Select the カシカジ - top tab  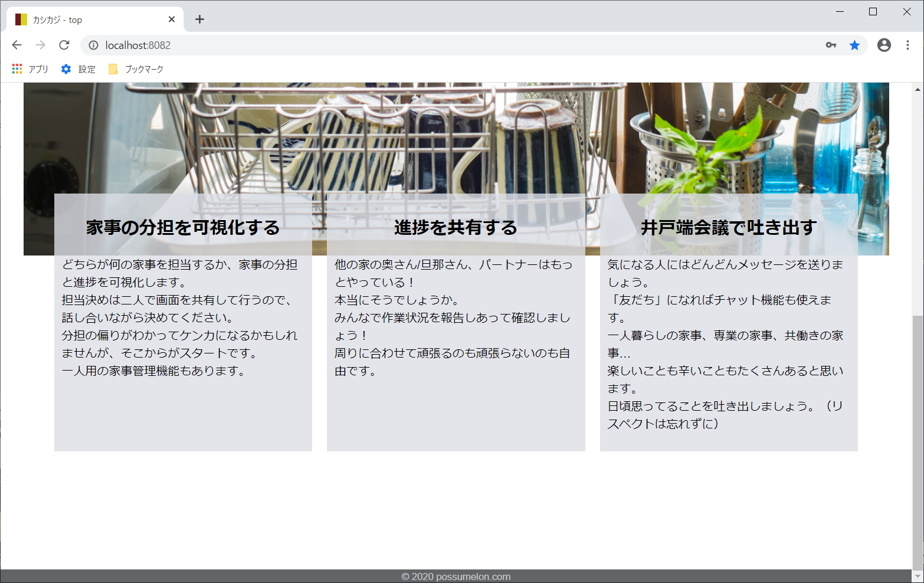95,19
